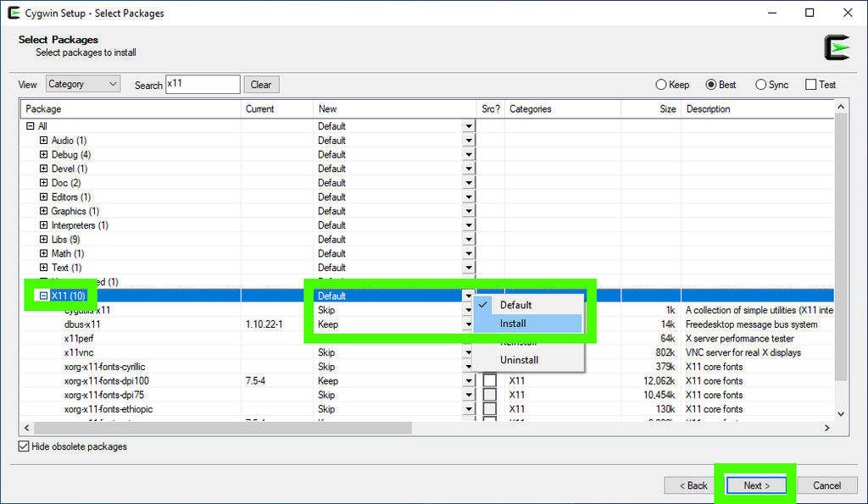
Task: Select the Keep radio button
Action: point(661,85)
